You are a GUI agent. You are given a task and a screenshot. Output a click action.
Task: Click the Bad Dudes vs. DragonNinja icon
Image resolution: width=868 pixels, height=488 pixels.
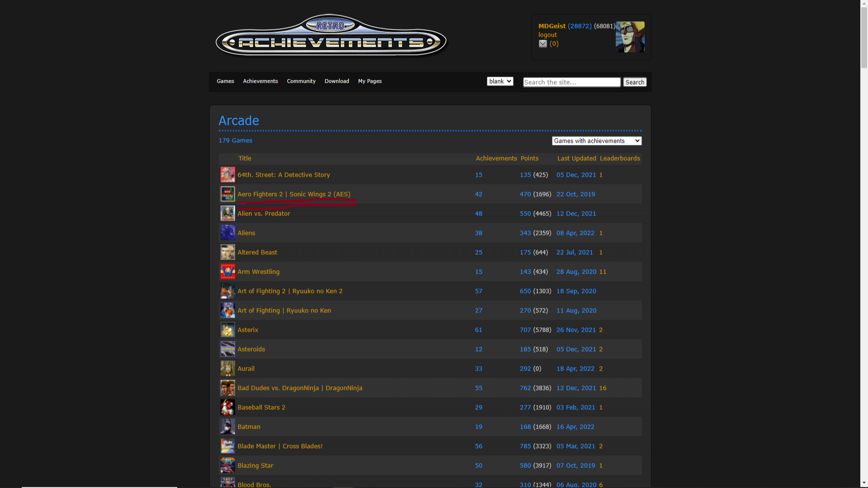227,388
